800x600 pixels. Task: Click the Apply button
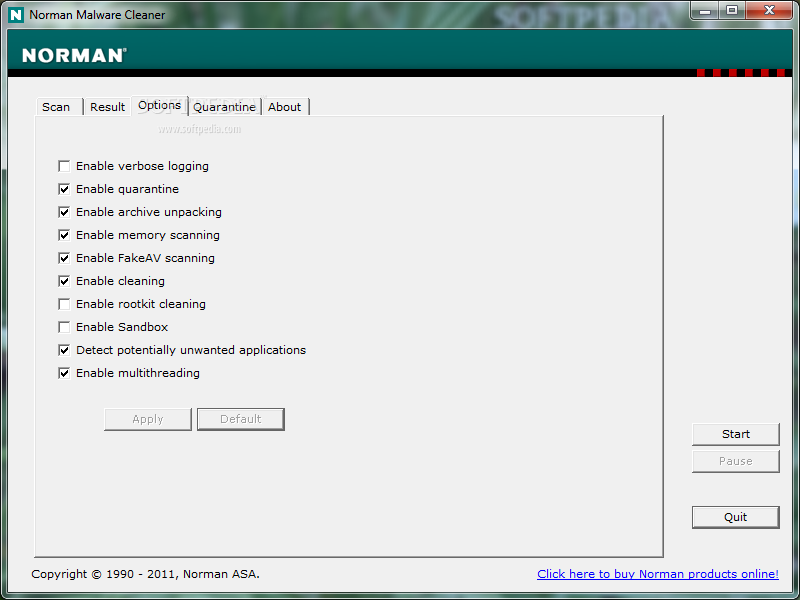[148, 419]
